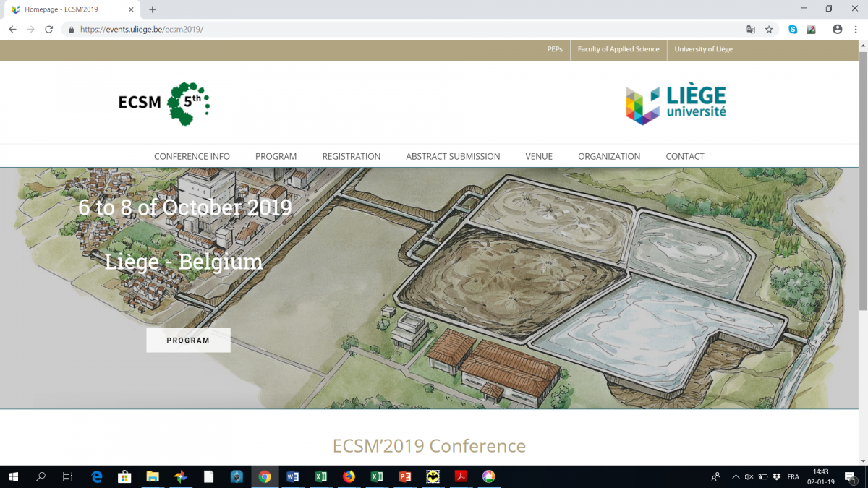Click the Translate this page icon

[x=751, y=30]
